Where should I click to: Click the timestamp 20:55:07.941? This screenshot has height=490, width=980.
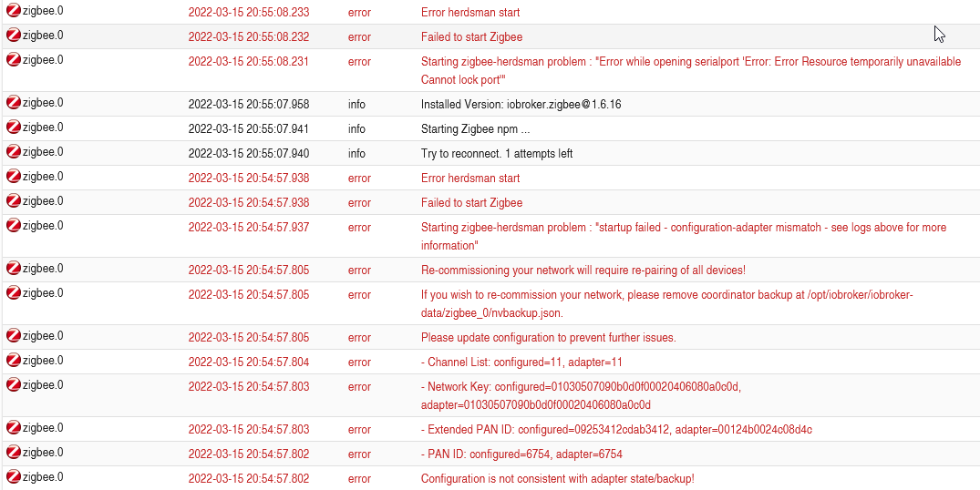point(248,129)
